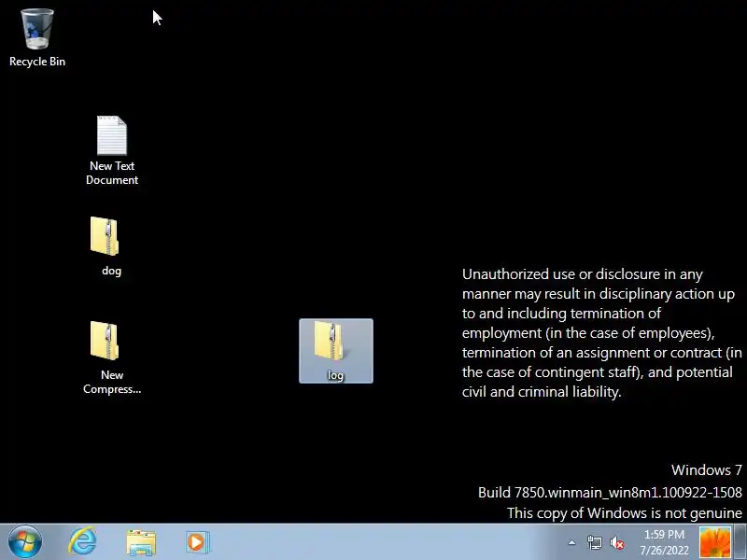Click the 'log' file name label
Viewport: 747px width, 560px height.
tap(336, 375)
